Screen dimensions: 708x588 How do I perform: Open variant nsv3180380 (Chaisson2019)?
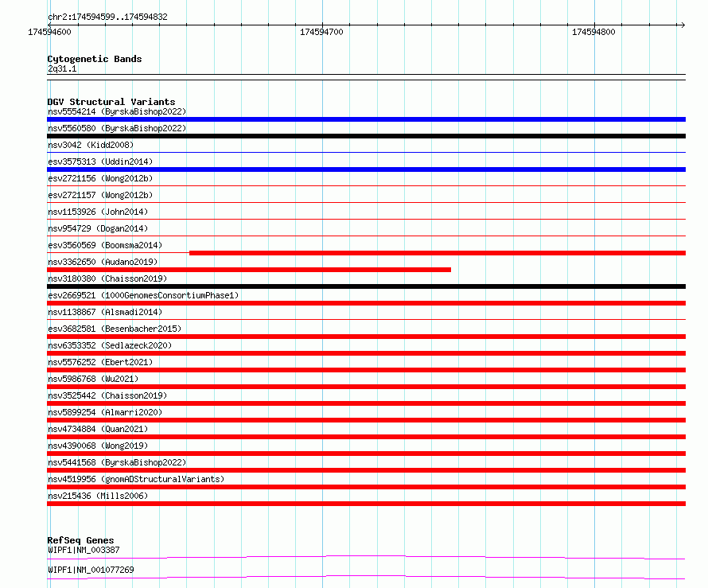point(107,278)
